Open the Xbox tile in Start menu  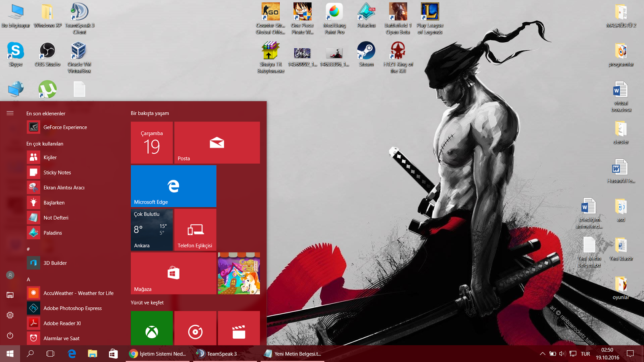(x=152, y=328)
